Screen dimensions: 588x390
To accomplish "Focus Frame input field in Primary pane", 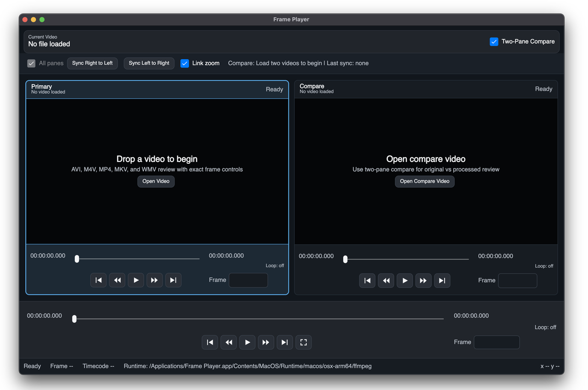I will [x=248, y=280].
